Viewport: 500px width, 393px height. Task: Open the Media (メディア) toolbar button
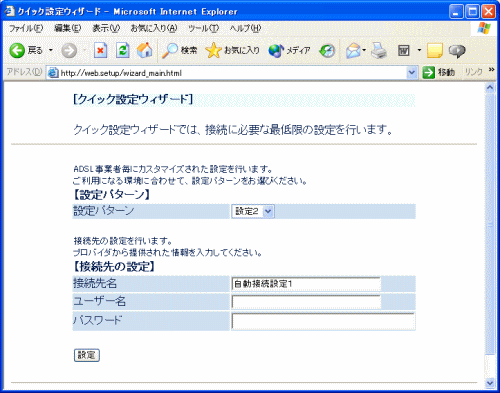pos(290,51)
